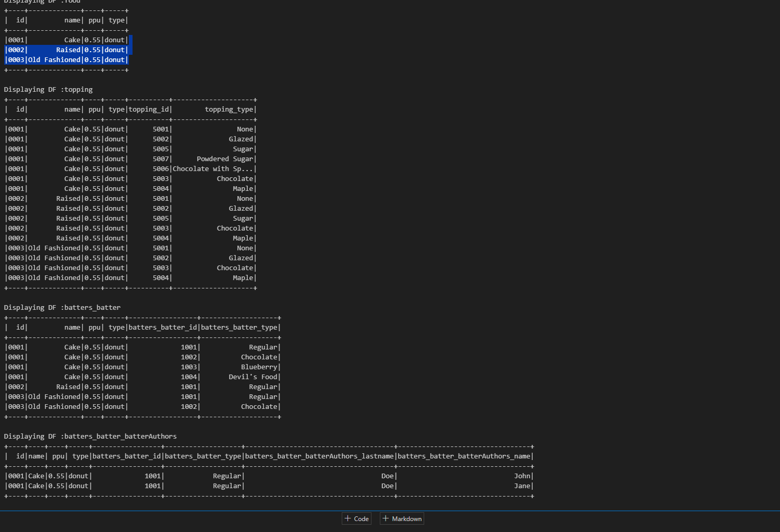Click id 0002 in the highlighted food table
Screen dimensions: 780x532
16,50
